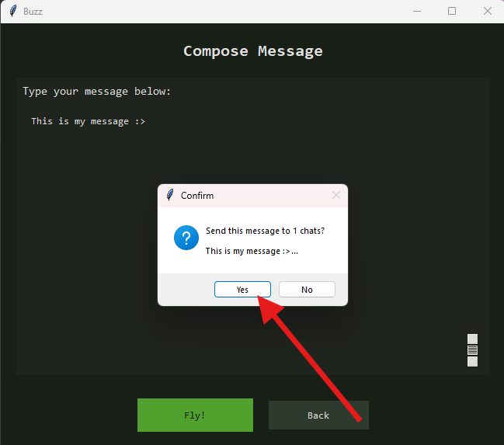Click the scrollbar down arrow in message box

point(472,362)
